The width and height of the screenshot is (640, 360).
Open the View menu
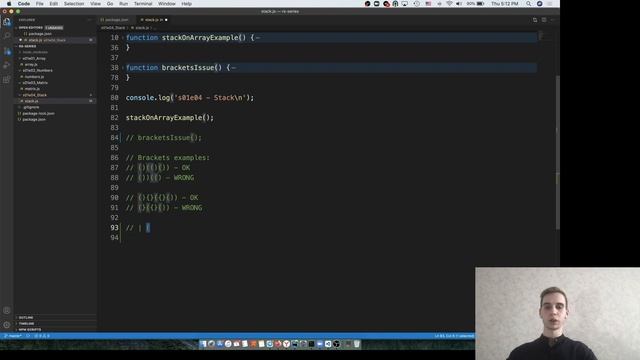pyautogui.click(x=96, y=4)
